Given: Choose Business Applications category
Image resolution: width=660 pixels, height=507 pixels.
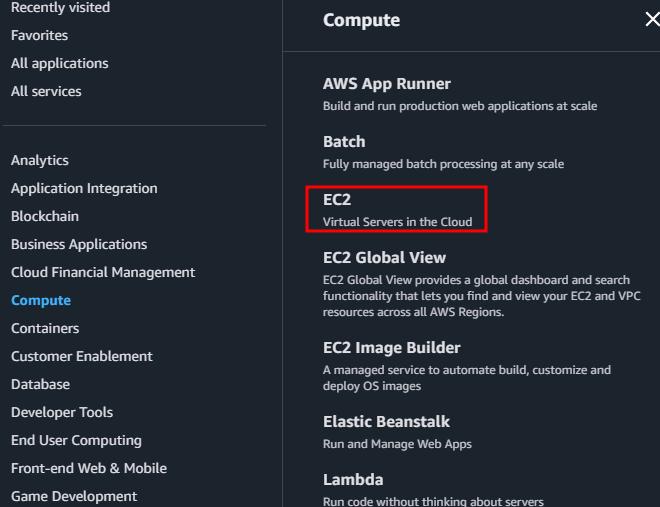Looking at the screenshot, I should (79, 244).
